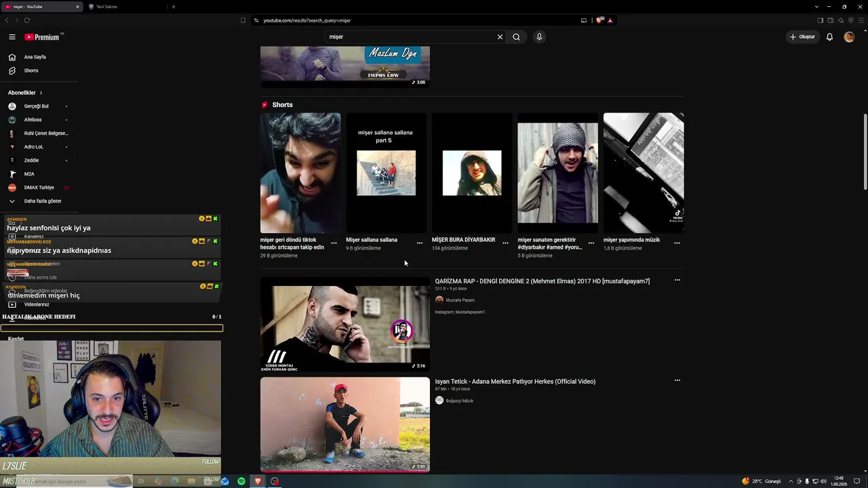Visit Mustafa Payam channel
The width and height of the screenshot is (868, 488).
pyautogui.click(x=460, y=300)
